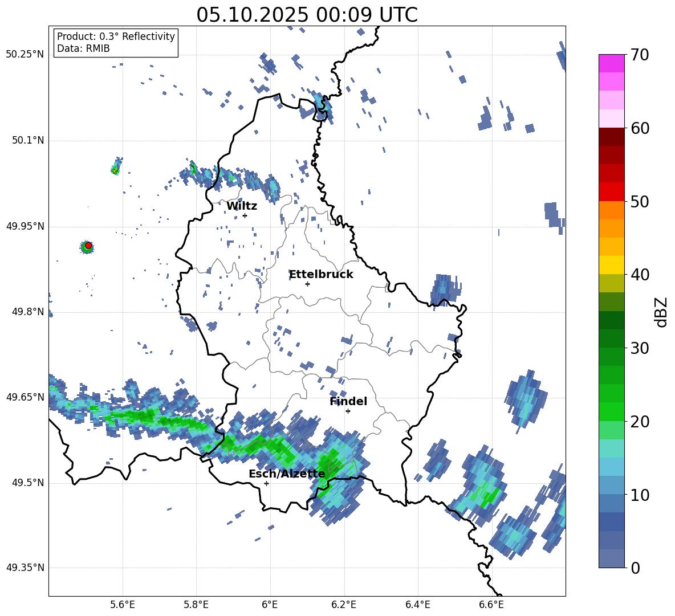Click the yellow colorbar segment above 40

pyautogui.click(x=611, y=265)
